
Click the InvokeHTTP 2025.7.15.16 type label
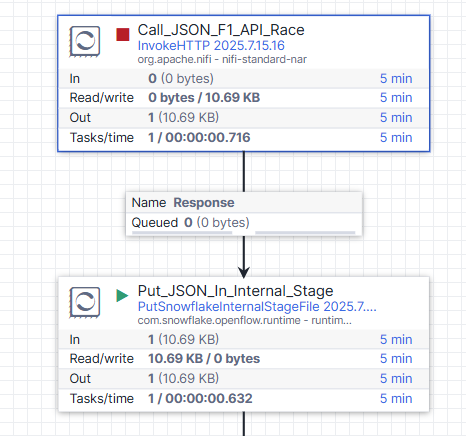pos(211,46)
